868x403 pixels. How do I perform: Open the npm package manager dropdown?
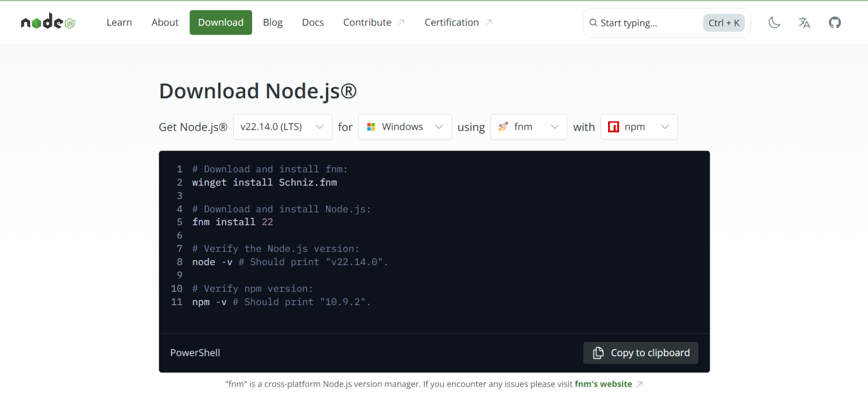point(639,127)
